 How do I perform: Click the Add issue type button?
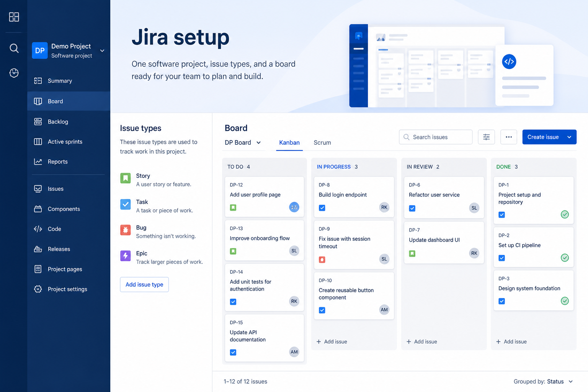pos(144,284)
